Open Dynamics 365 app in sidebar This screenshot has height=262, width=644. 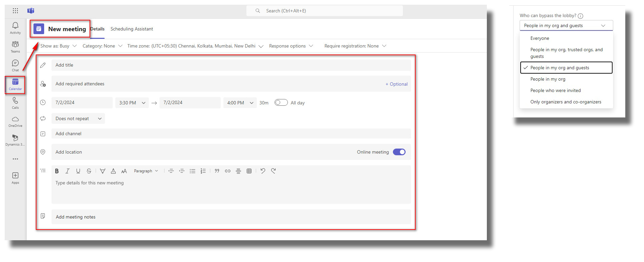pos(15,141)
